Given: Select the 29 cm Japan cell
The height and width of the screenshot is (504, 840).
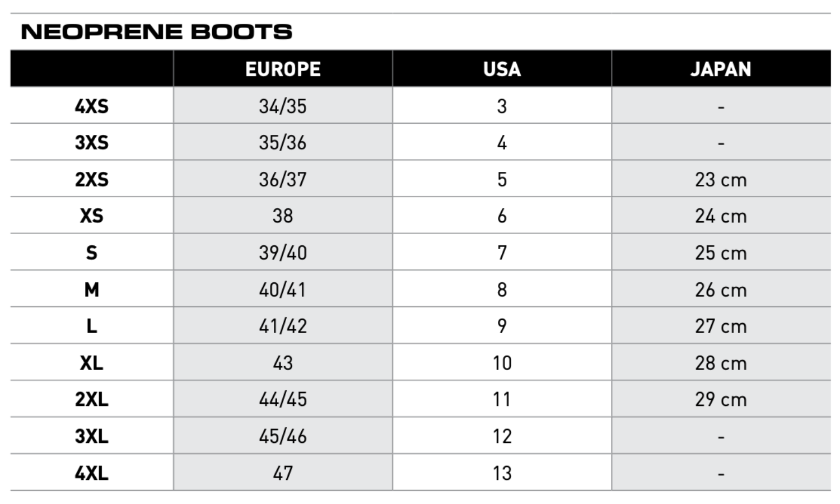Looking at the screenshot, I should pyautogui.click(x=721, y=399).
